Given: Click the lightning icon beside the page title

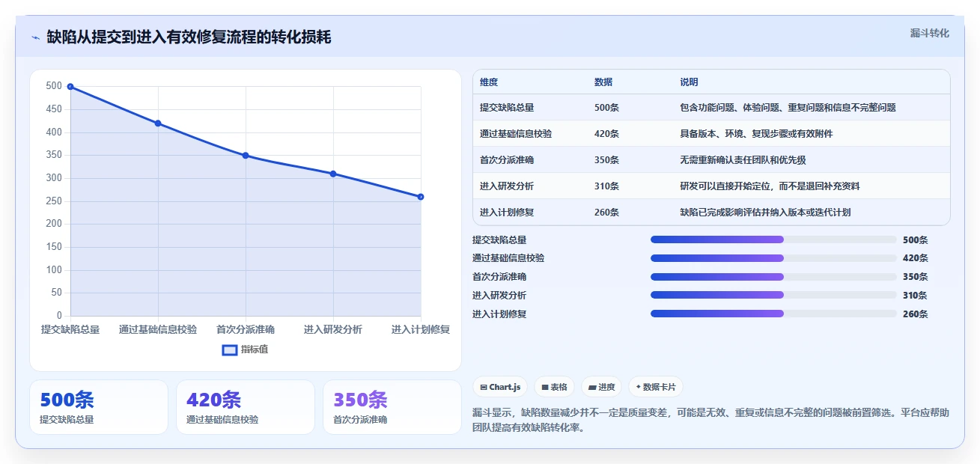Looking at the screenshot, I should click(x=35, y=37).
